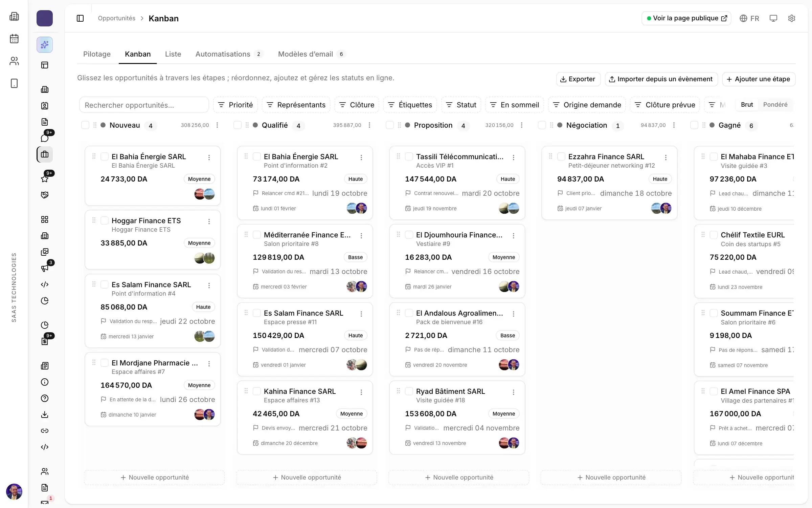Open Voir la page publique link
The width and height of the screenshot is (812, 508).
[686, 18]
